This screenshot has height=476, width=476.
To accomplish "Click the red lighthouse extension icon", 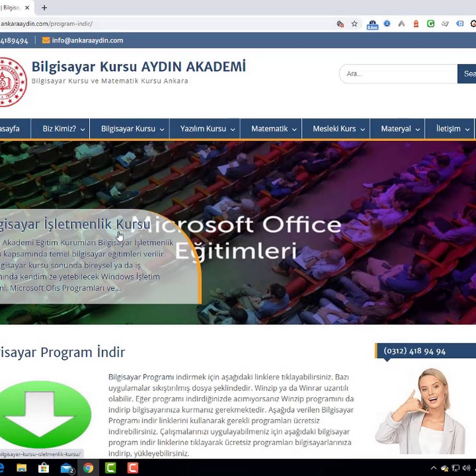I will [416, 24].
